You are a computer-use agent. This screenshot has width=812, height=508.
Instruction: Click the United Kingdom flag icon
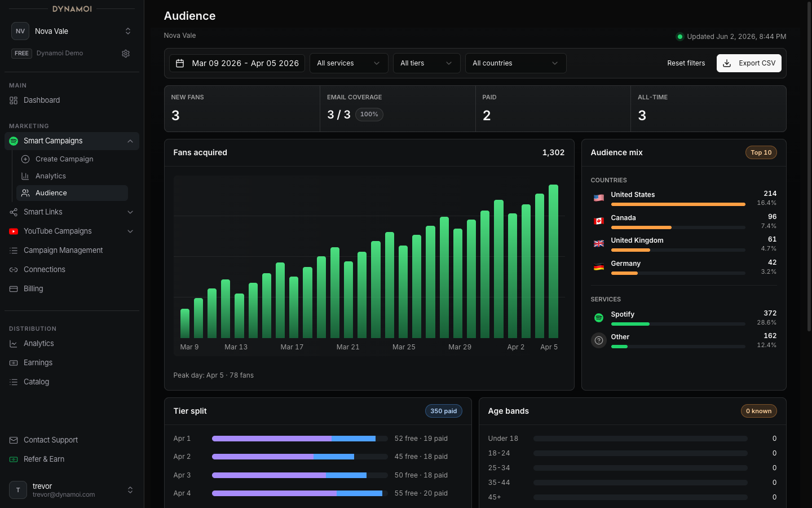[x=599, y=243]
